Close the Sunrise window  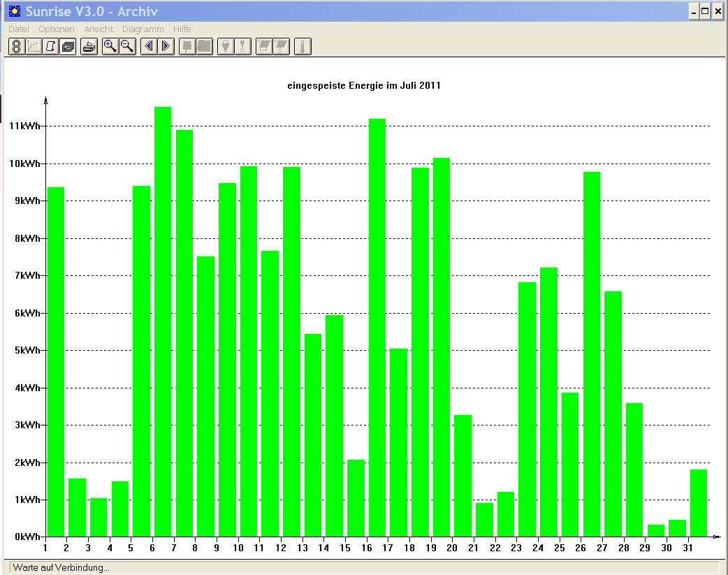[718, 12]
